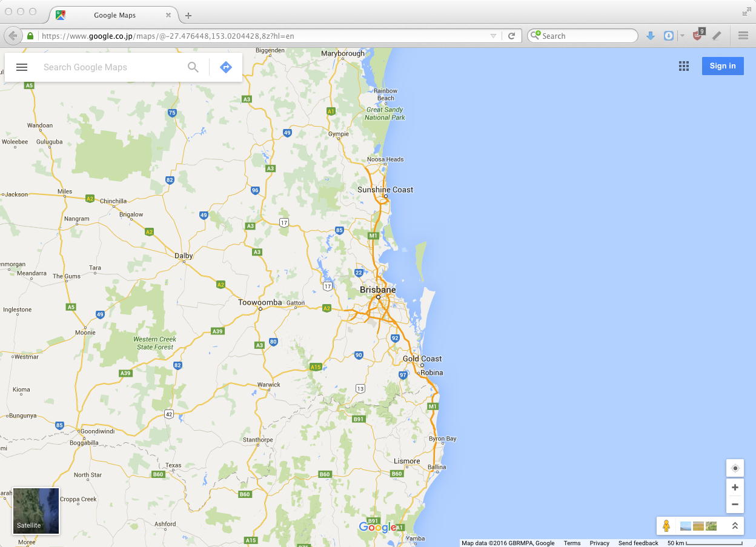The width and height of the screenshot is (756, 547).
Task: Click the route 75 shield
Action: [x=172, y=113]
